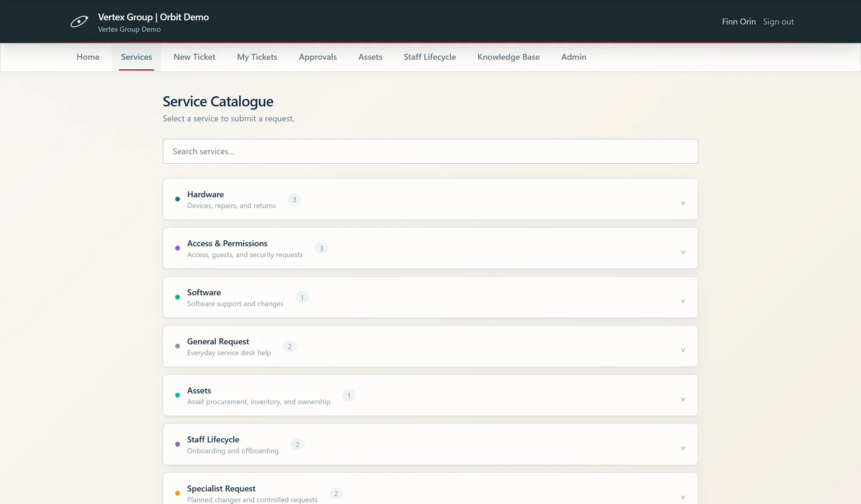Click 'Access, guests, and security requests' text

(x=245, y=255)
